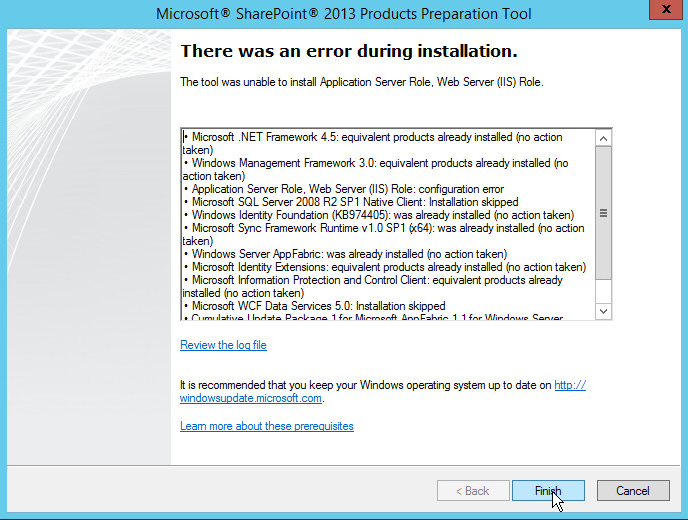Visit the windowsupdate.microsoft.com link
Viewport: 688px width, 520px height.
tap(251, 398)
